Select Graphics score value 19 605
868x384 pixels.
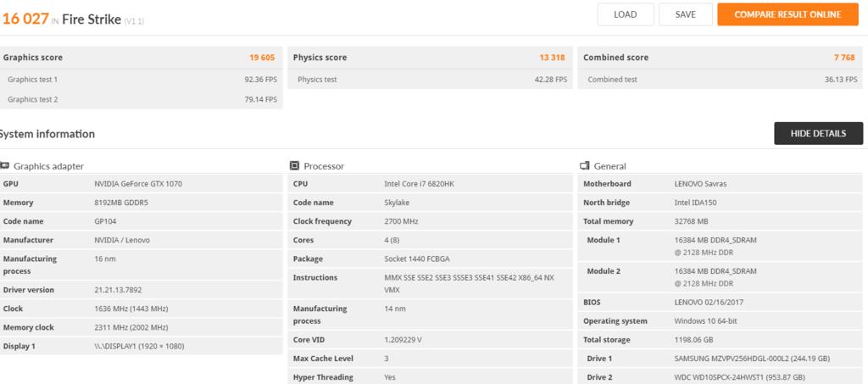point(262,58)
